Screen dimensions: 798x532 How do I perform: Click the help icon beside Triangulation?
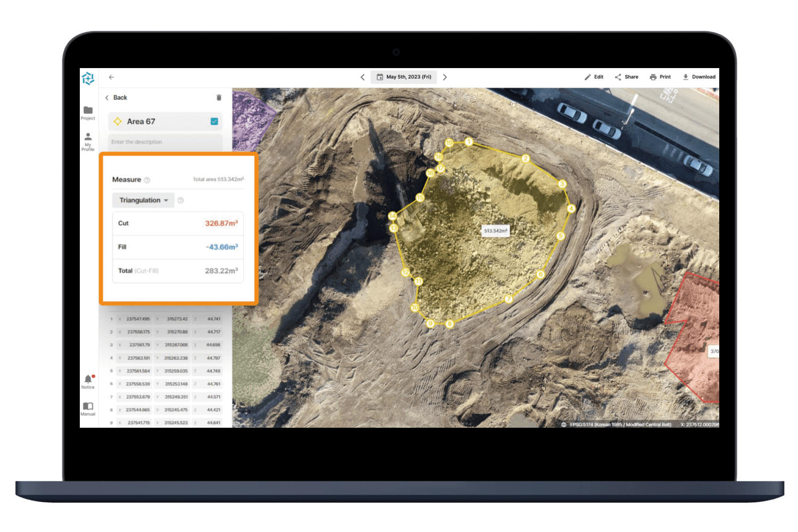[180, 200]
